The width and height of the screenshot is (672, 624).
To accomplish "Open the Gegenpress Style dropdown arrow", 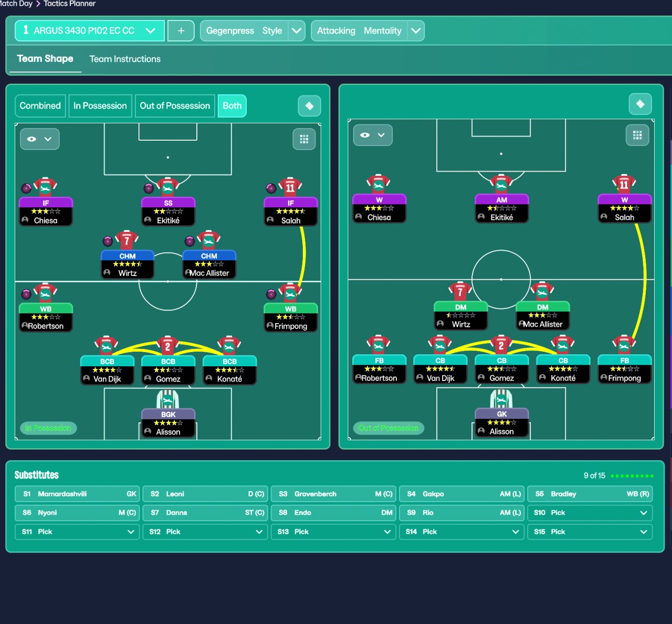I will [297, 31].
